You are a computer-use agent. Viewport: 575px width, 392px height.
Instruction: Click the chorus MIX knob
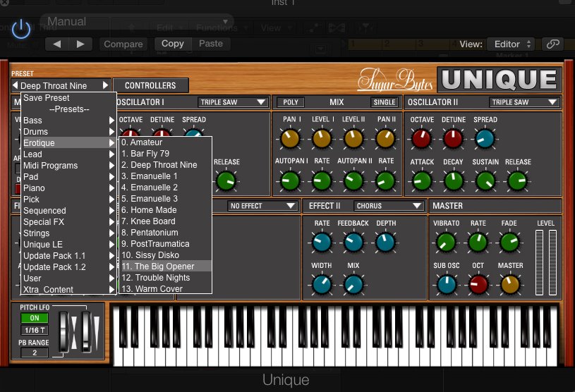click(353, 285)
